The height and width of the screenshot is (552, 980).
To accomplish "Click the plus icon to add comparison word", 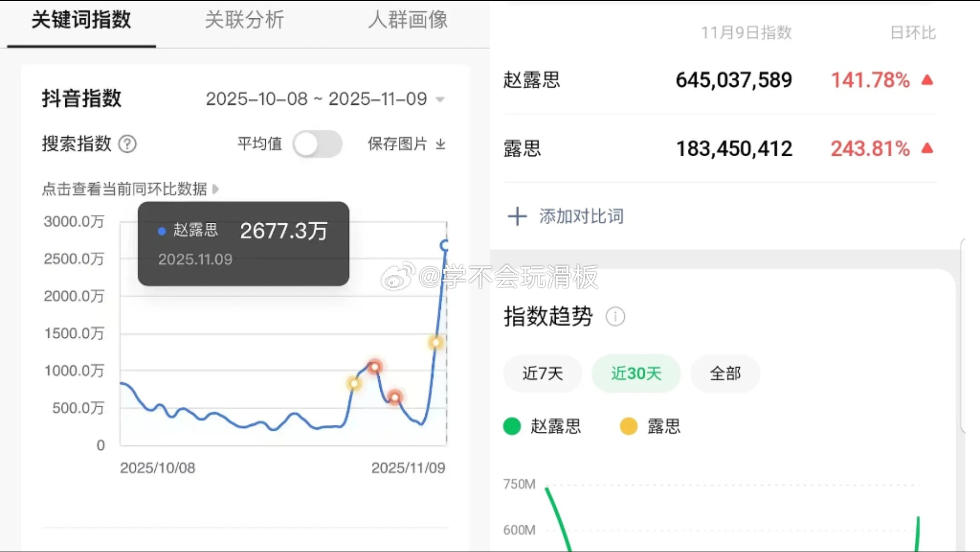I will tap(517, 216).
